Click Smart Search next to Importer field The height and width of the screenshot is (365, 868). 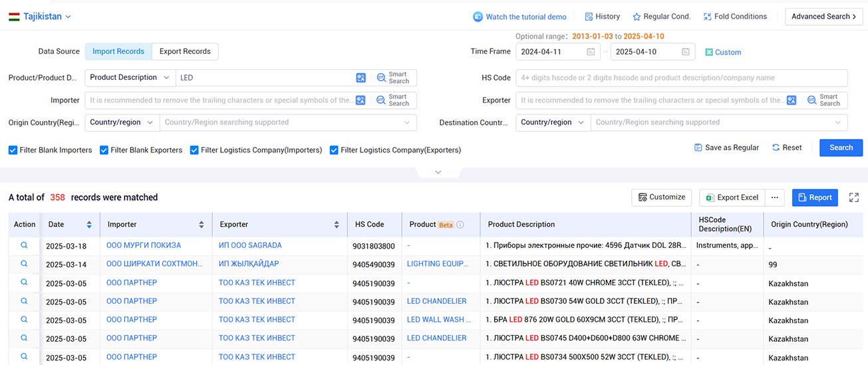(393, 100)
